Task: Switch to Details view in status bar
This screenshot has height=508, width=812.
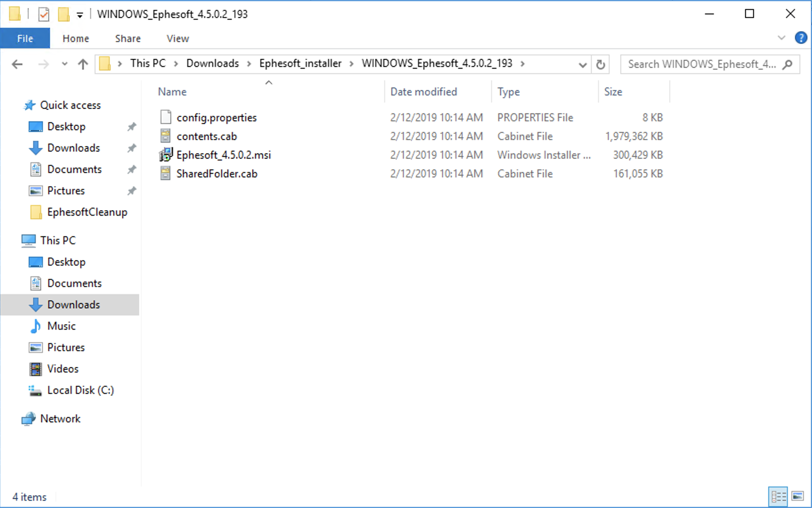Action: [779, 496]
